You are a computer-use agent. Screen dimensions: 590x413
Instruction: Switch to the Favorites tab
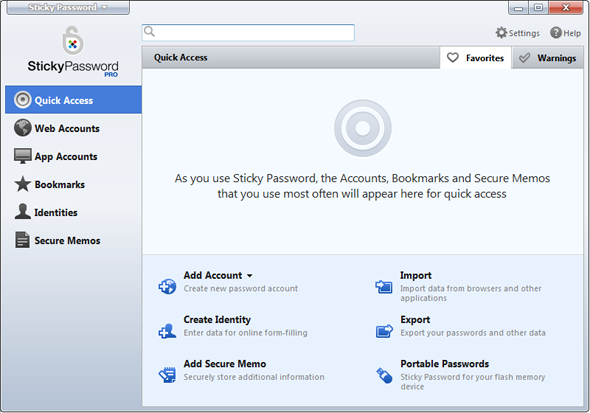(476, 58)
